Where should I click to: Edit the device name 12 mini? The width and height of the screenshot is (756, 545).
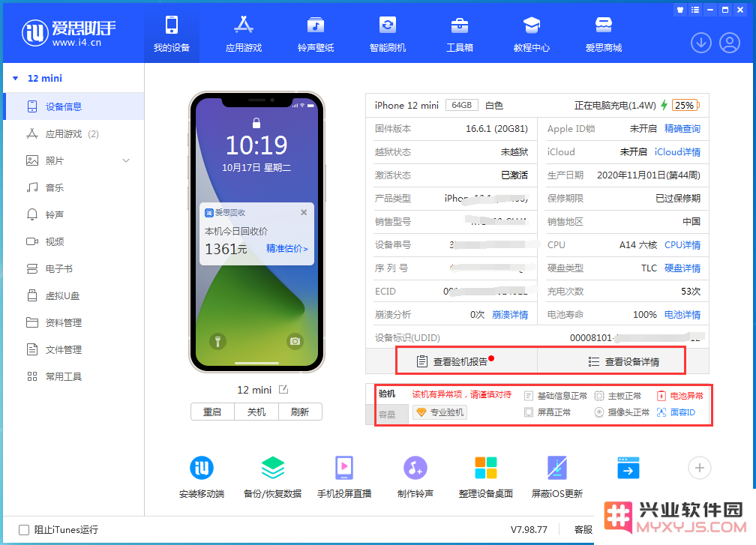click(x=283, y=389)
